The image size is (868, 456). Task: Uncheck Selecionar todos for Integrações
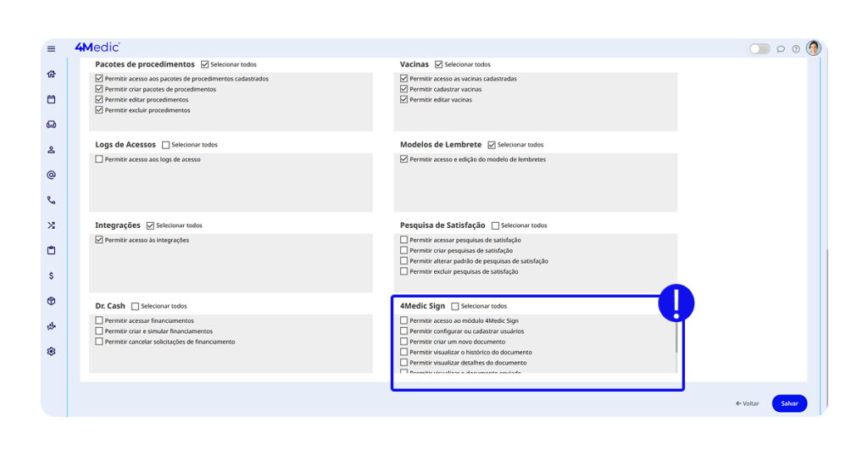point(151,225)
